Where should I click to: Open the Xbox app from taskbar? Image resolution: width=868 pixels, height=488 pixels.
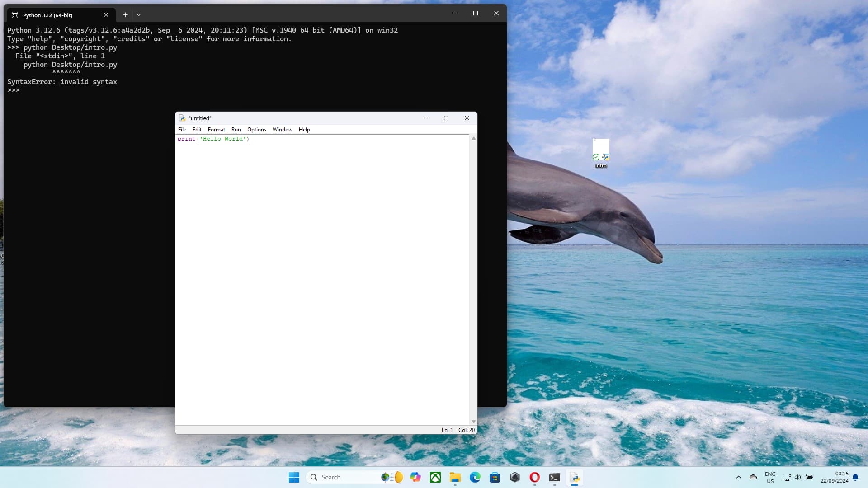(435, 477)
